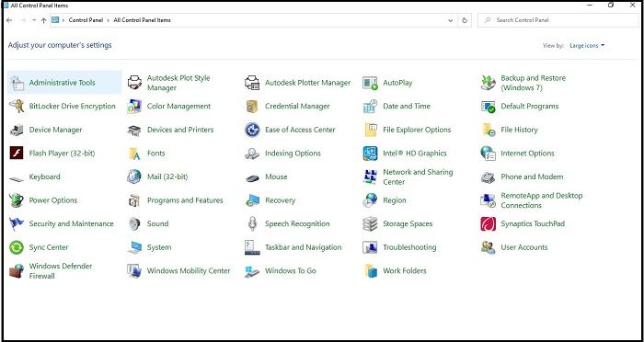Screen dimensions: 644x342
Task: Click the Recovery icon
Action: pos(252,200)
